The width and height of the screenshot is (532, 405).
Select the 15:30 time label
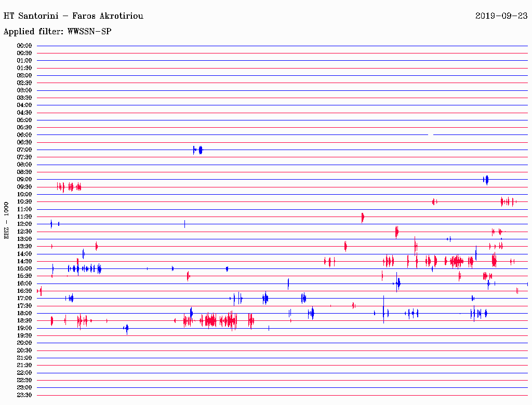pos(24,276)
